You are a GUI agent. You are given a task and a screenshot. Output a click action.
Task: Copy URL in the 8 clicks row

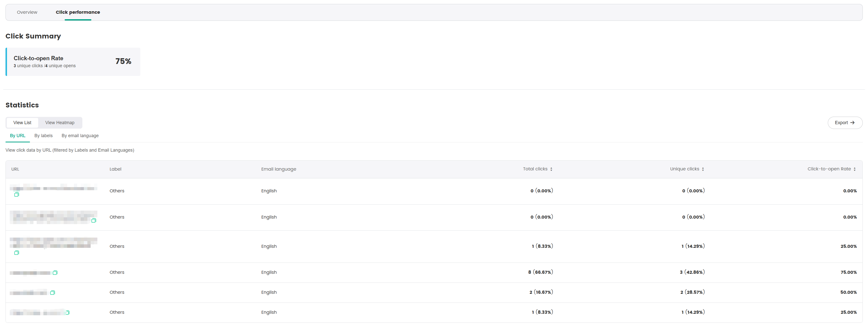55,273
